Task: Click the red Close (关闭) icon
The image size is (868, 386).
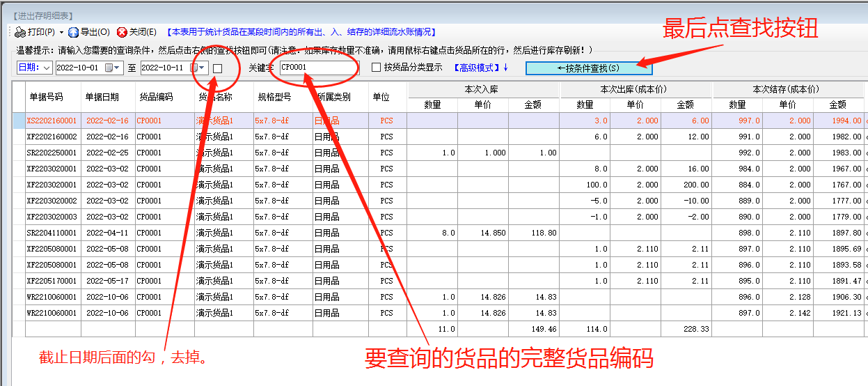Action: (x=122, y=32)
